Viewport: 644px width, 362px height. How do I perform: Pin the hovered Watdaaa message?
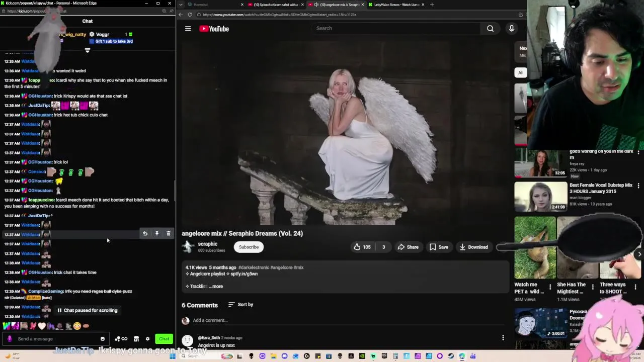(x=156, y=233)
